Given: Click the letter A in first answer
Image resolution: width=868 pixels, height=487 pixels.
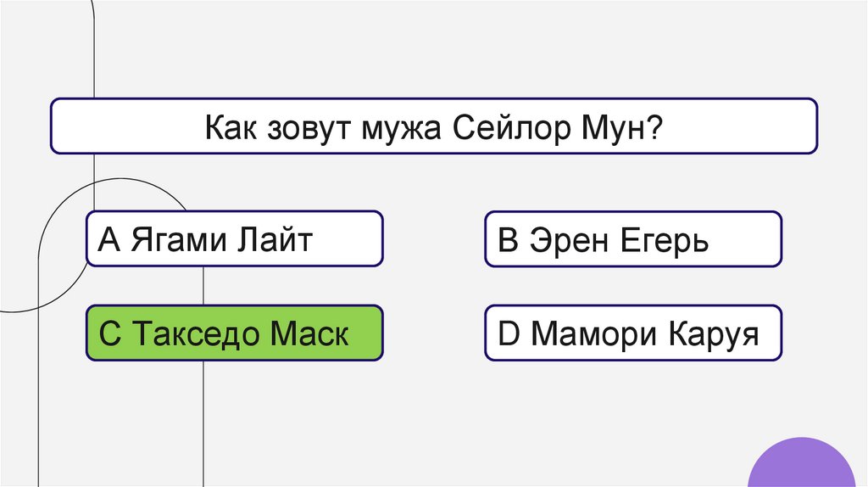Looking at the screenshot, I should point(109,241).
